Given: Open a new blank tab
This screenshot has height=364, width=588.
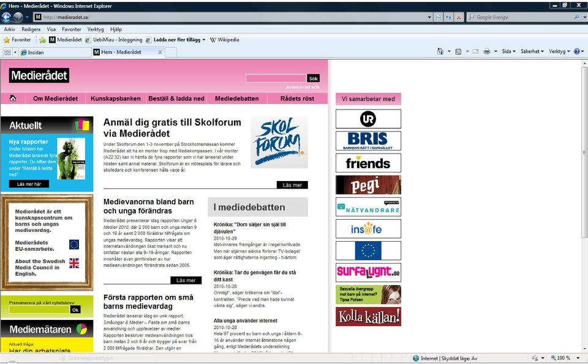Looking at the screenshot, I should (171, 53).
